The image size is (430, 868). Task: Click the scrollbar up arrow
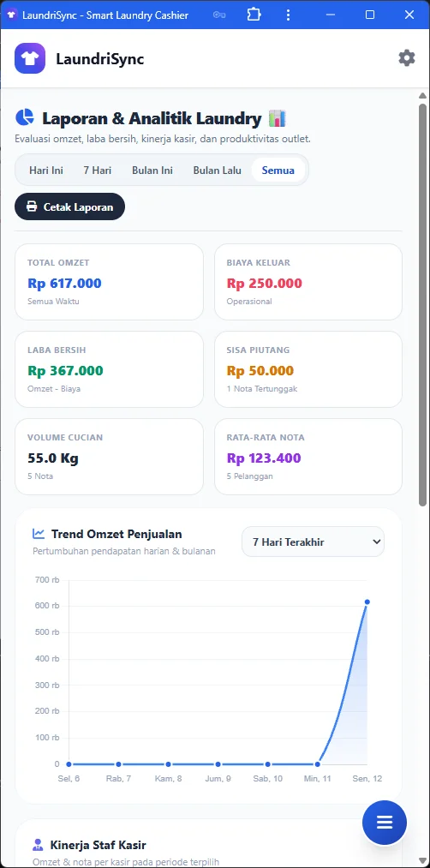click(x=423, y=95)
